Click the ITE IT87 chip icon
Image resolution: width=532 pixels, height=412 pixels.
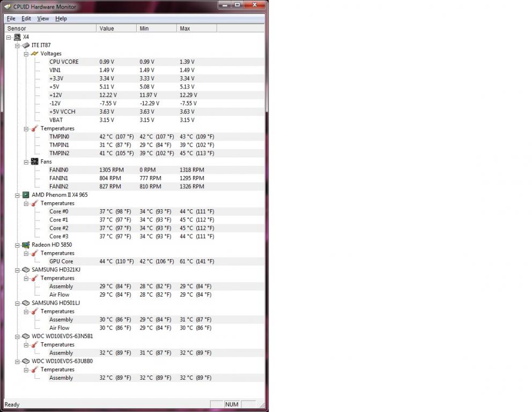[x=26, y=45]
